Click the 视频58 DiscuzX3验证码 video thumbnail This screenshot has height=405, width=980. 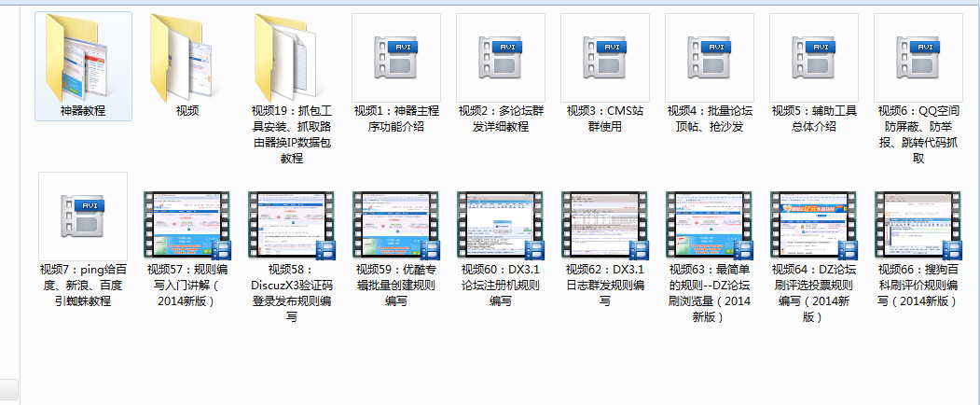point(291,224)
